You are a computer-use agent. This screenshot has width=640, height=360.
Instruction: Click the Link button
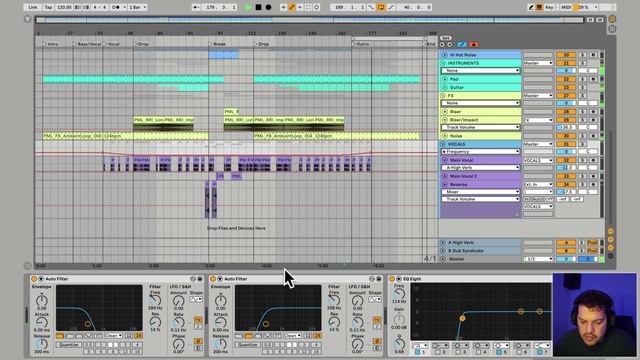pyautogui.click(x=33, y=7)
